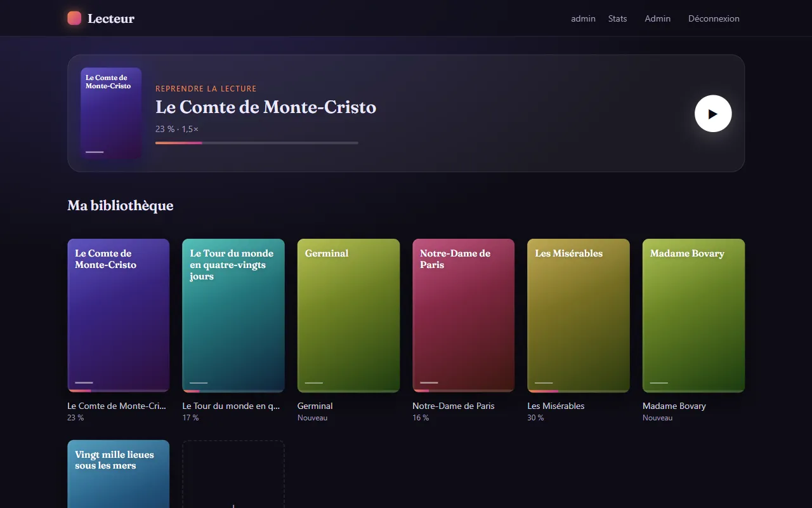Click the truncated Le Tour du monde caption

(232, 406)
